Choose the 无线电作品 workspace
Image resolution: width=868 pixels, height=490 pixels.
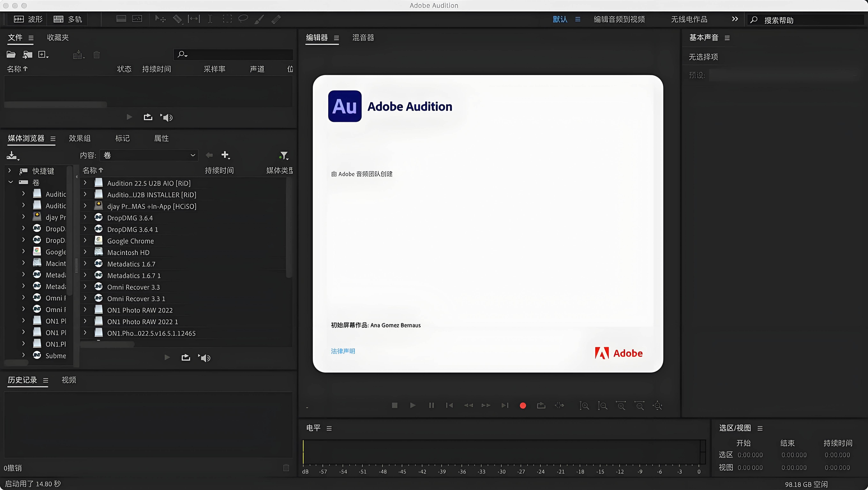point(689,19)
